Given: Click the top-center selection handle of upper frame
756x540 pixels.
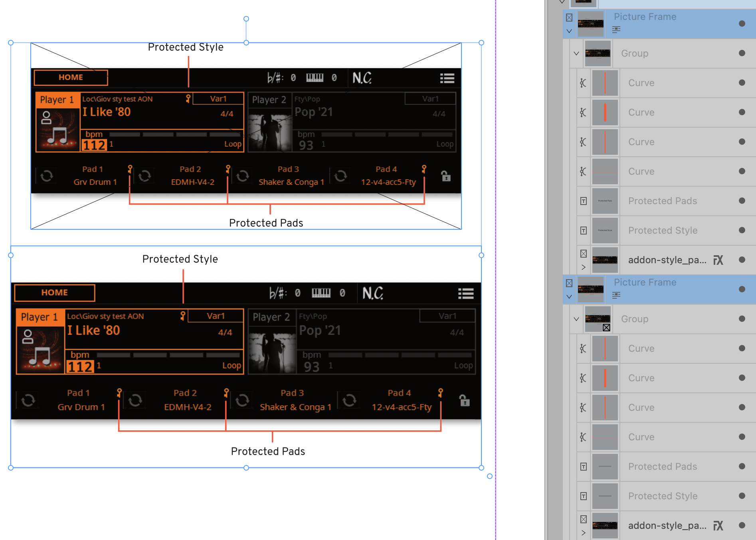Looking at the screenshot, I should (x=246, y=43).
